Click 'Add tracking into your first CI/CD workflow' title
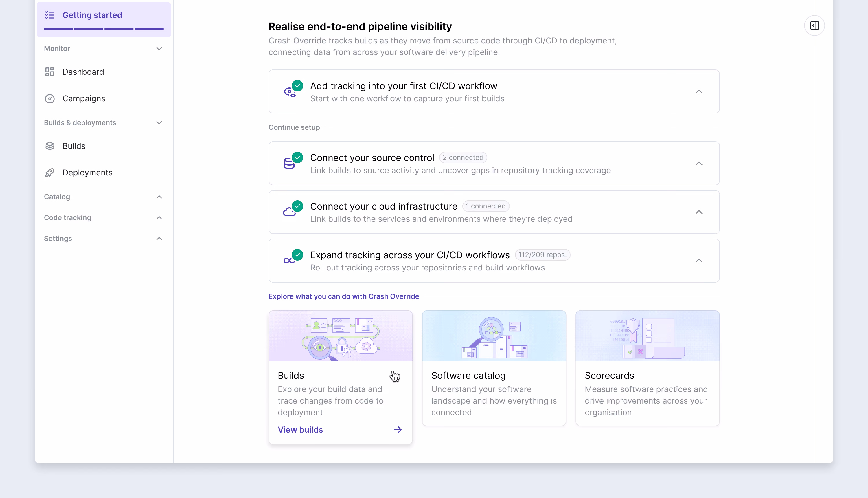Screen dimensions: 868x498 pyautogui.click(x=404, y=86)
